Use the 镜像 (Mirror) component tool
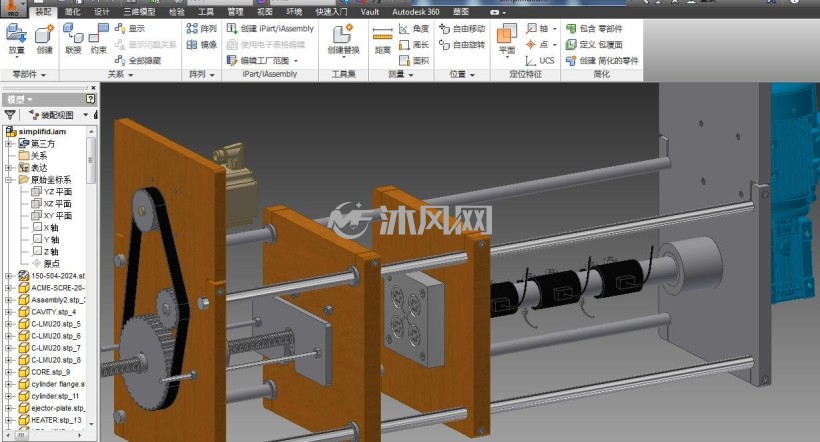Image resolution: width=820 pixels, height=442 pixels. tap(202, 44)
